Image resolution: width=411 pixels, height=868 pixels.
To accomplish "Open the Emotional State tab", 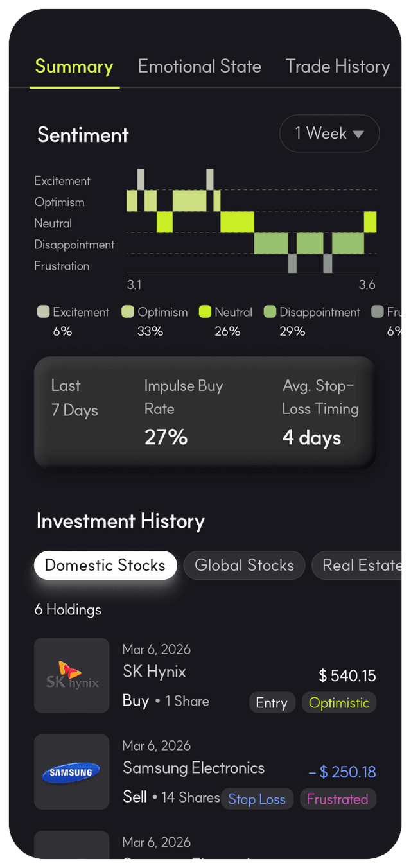I will (199, 67).
